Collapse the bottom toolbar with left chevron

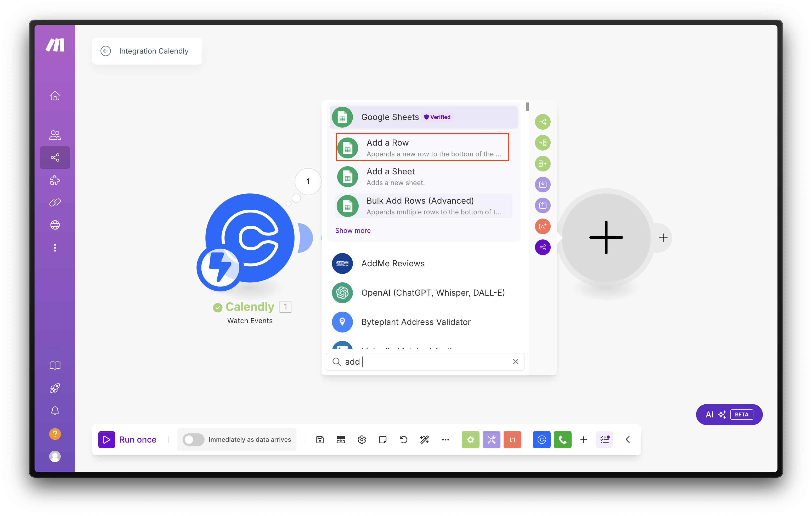pyautogui.click(x=628, y=439)
